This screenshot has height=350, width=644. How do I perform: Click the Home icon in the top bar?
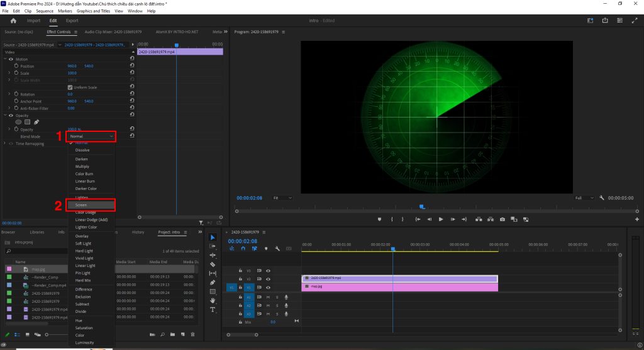point(13,21)
